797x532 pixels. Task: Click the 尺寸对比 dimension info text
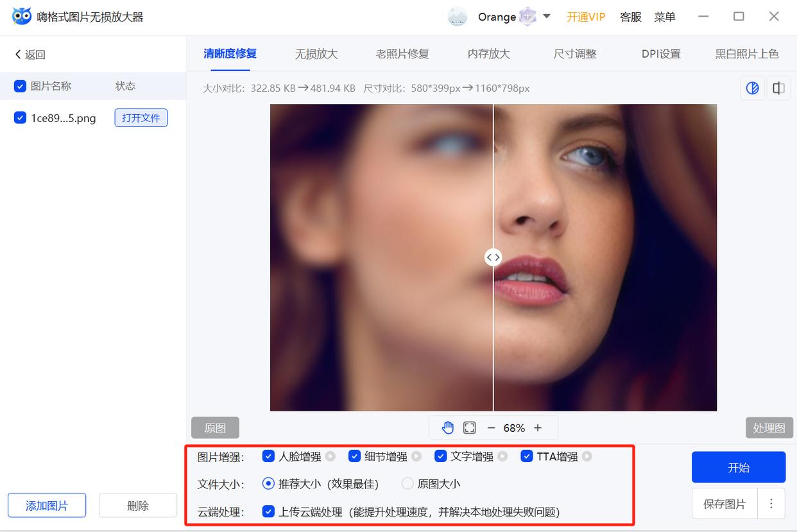pos(447,88)
